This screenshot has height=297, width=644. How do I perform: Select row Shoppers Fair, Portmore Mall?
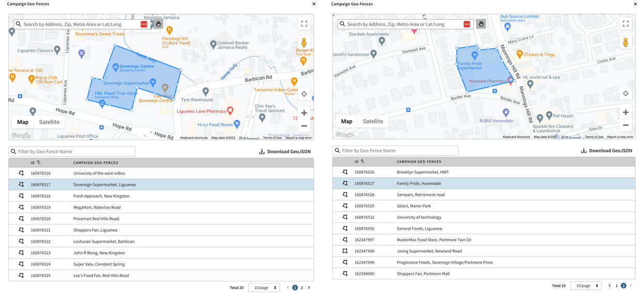coord(484,274)
